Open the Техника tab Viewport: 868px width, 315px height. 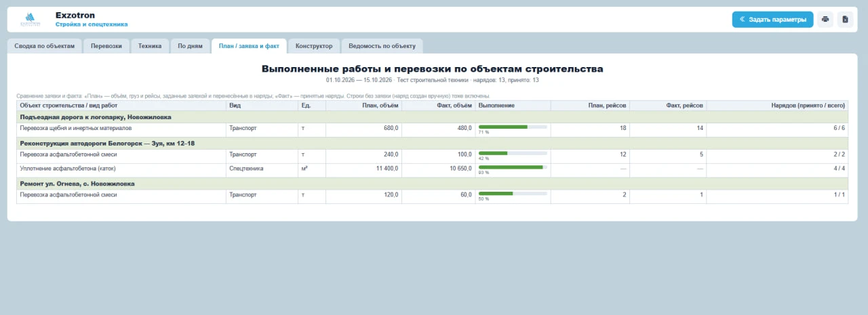click(150, 46)
